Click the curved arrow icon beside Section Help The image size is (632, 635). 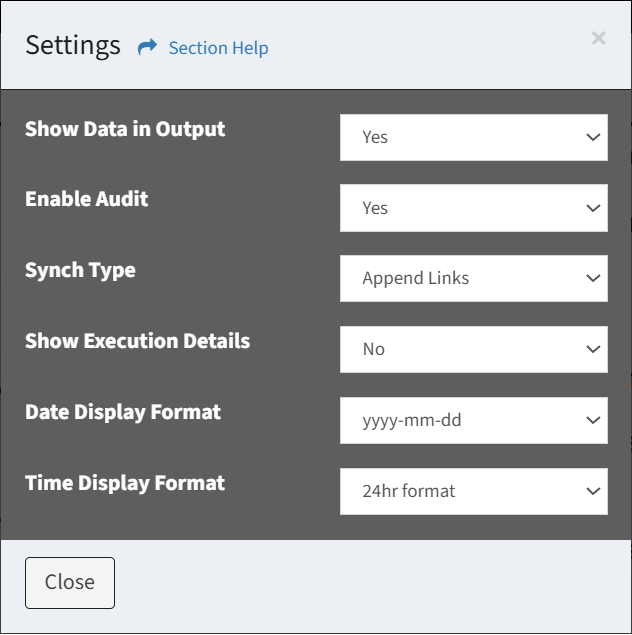click(x=147, y=47)
